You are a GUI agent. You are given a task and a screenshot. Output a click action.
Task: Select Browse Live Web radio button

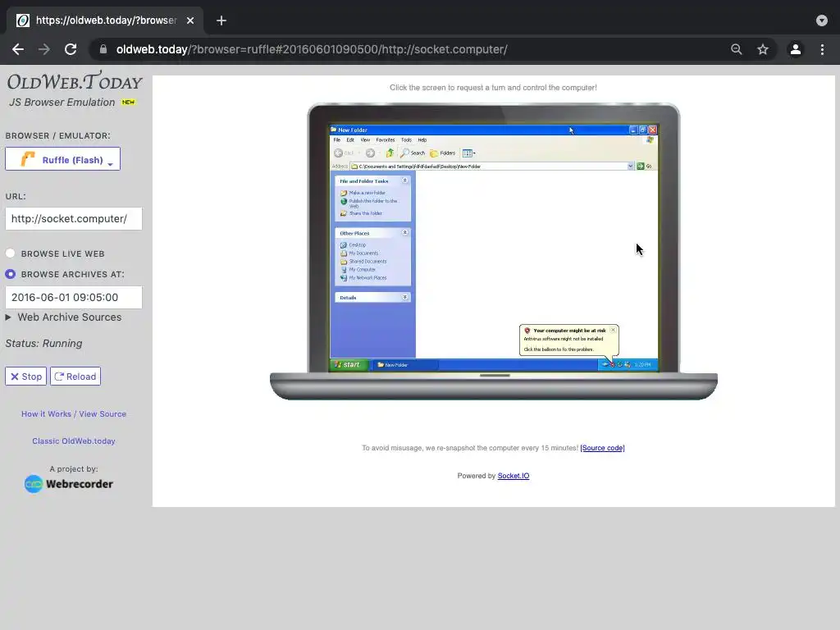(10, 253)
